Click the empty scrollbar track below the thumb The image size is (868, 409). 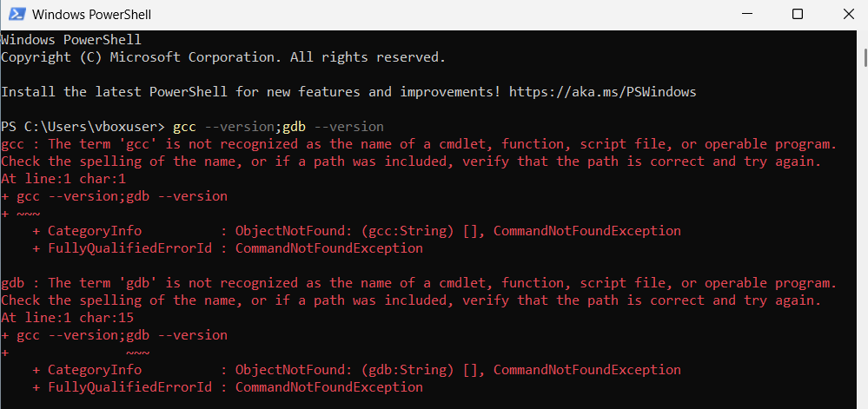(x=865, y=261)
